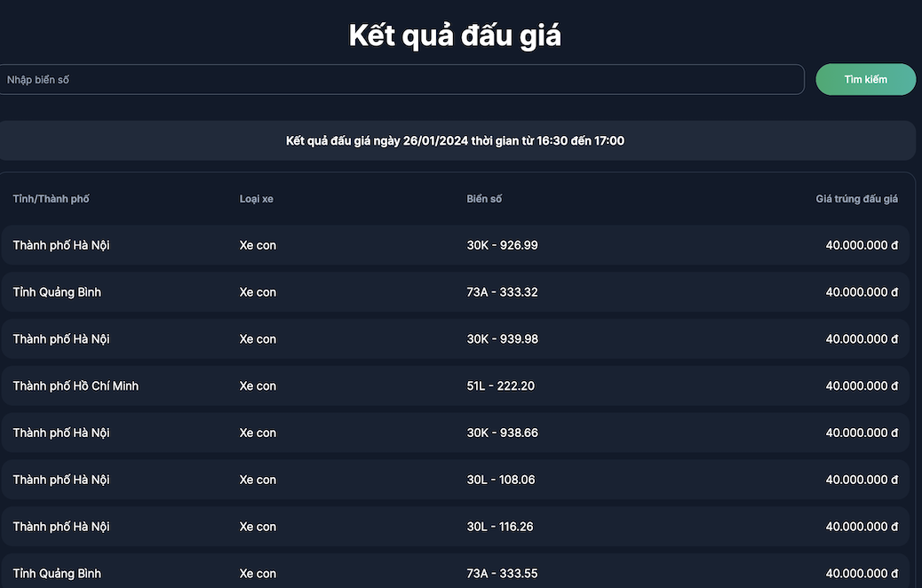The image size is (922, 588).
Task: Click the "Tỉnh/Thành phố" column header
Action: pyautogui.click(x=51, y=199)
